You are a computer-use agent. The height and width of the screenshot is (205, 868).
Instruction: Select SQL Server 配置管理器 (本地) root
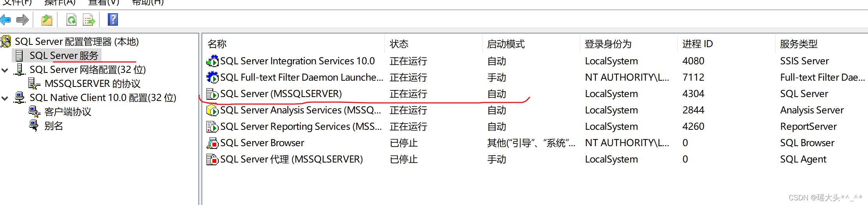click(77, 41)
